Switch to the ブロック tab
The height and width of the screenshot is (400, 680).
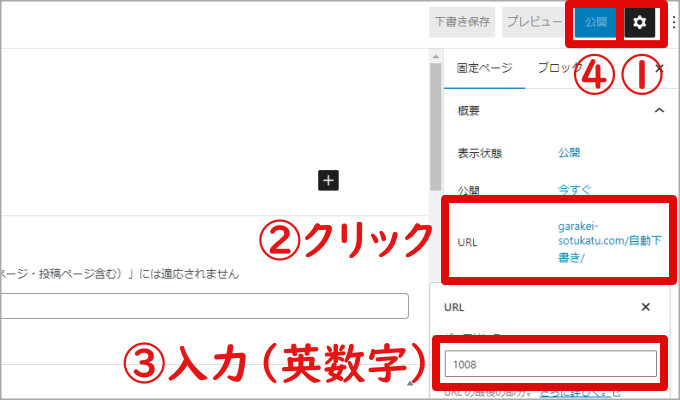coord(559,68)
